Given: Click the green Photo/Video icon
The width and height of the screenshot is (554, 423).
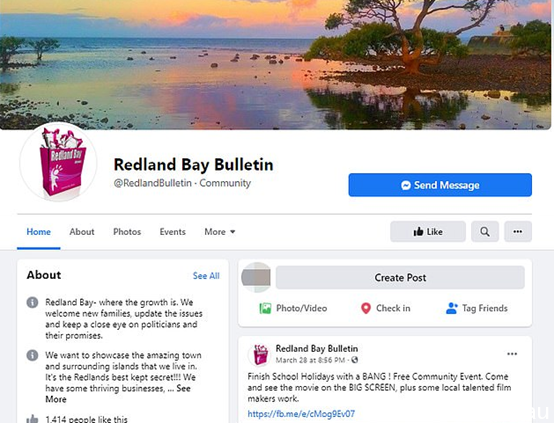Looking at the screenshot, I should (265, 309).
